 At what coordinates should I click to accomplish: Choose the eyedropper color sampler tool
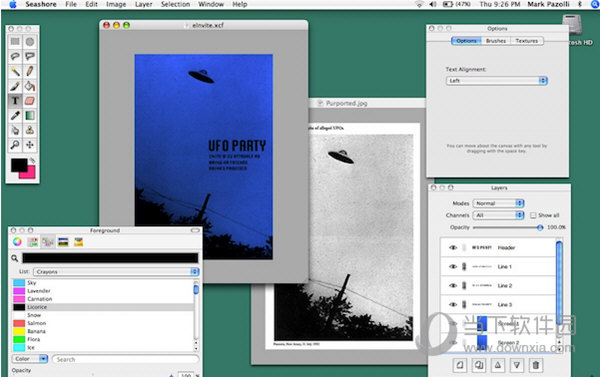pos(15,115)
